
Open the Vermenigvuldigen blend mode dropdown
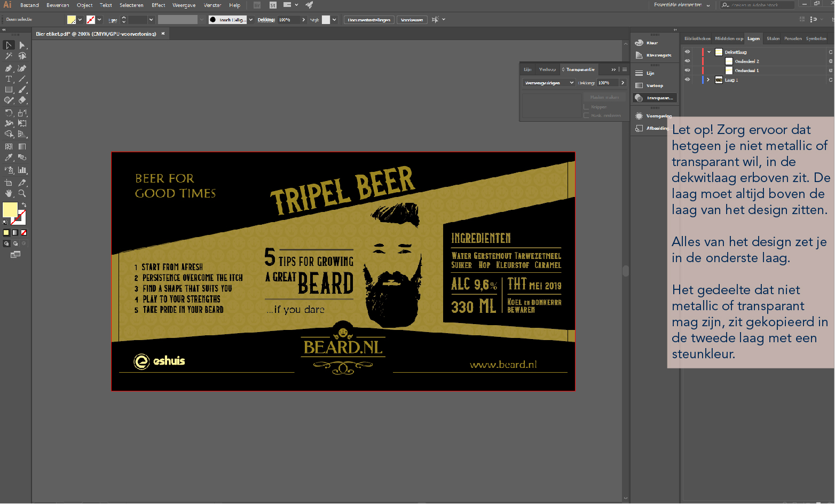tap(549, 83)
